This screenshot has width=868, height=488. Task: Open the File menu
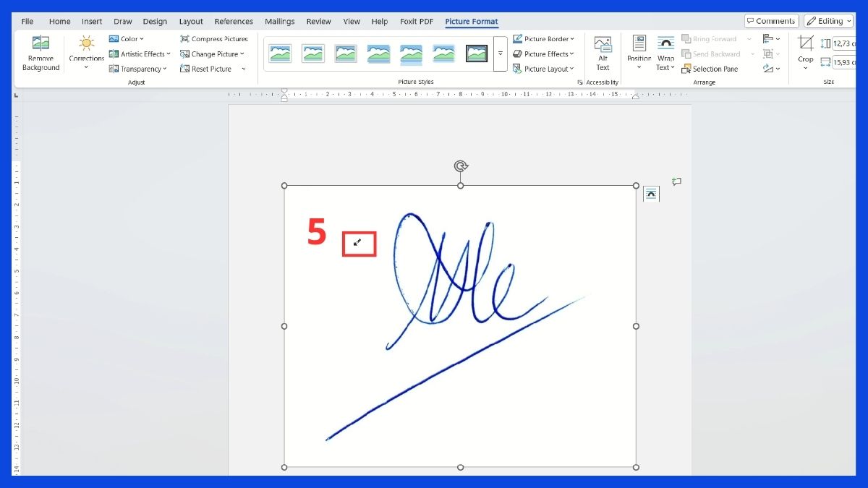click(27, 22)
